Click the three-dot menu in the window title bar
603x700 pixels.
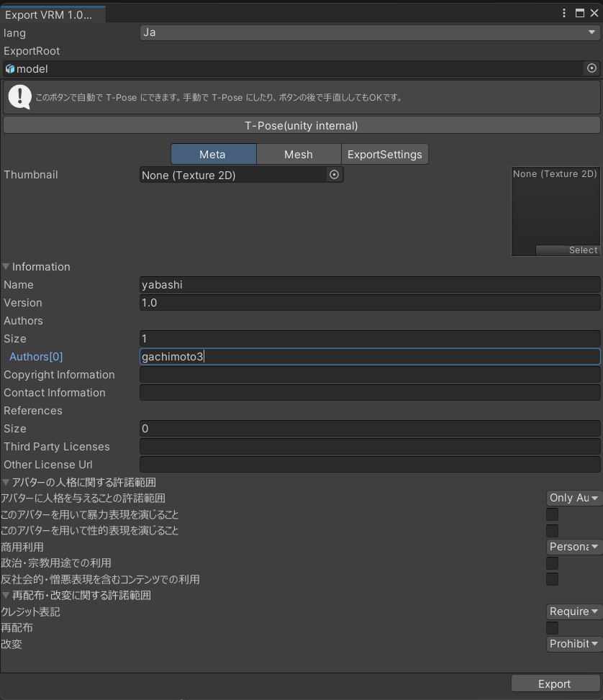(563, 12)
